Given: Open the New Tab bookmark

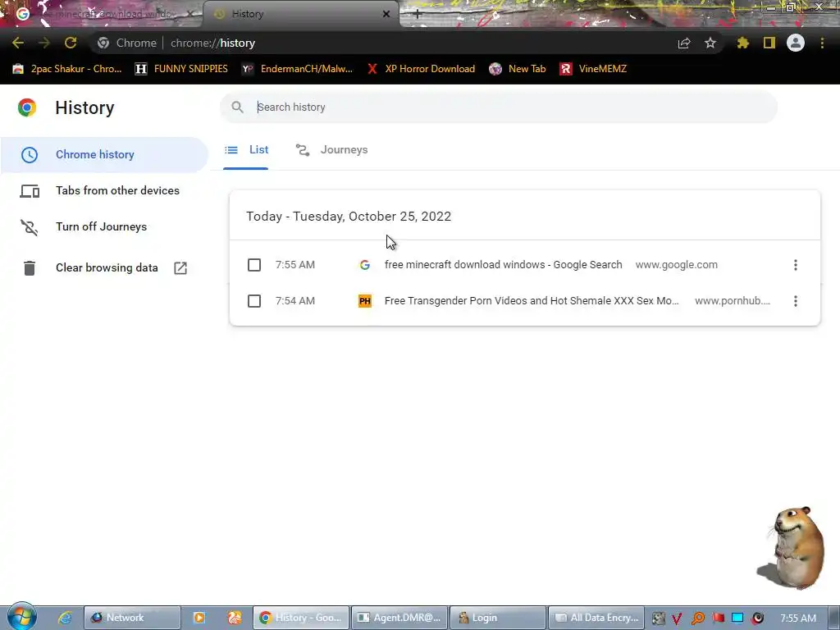Looking at the screenshot, I should click(518, 69).
